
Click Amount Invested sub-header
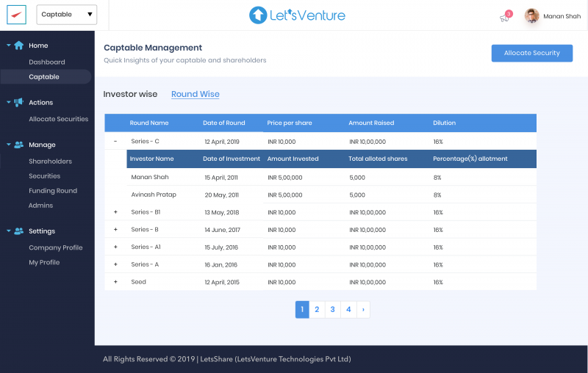[293, 159]
